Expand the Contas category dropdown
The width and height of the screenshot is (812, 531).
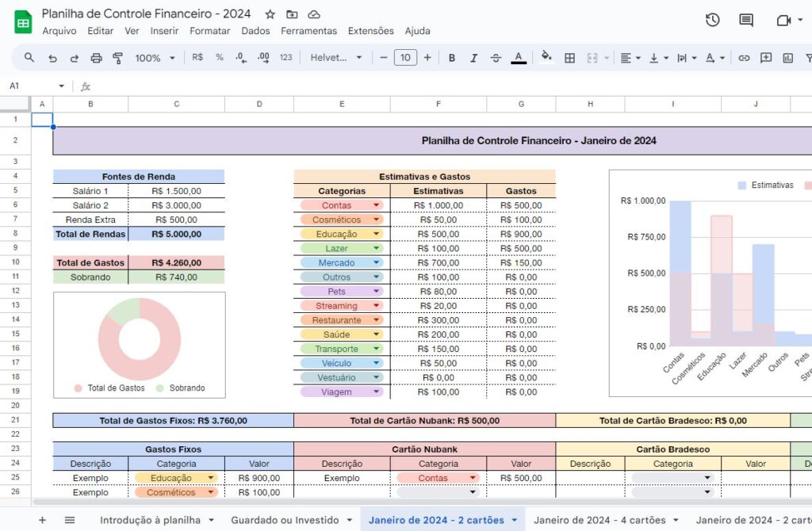(376, 205)
